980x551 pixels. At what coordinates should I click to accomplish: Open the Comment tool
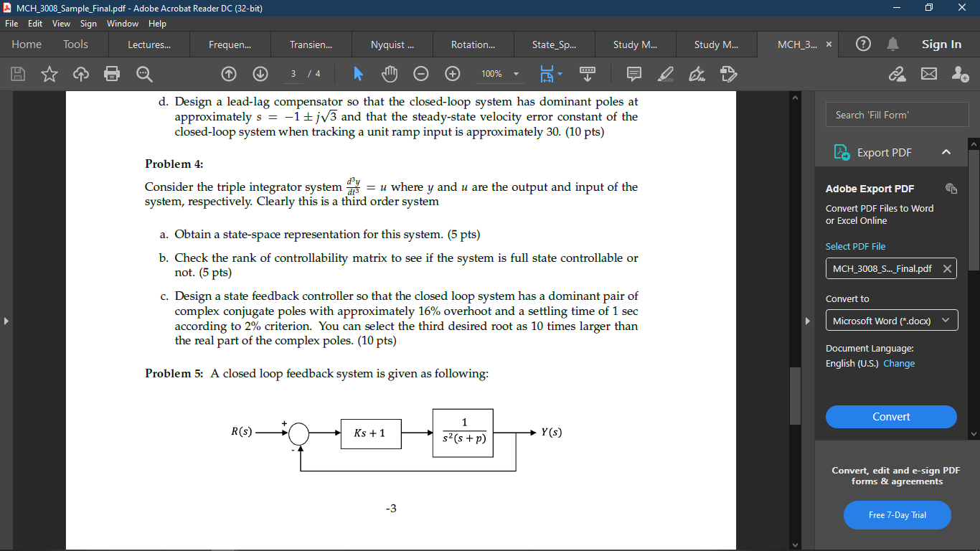point(633,74)
